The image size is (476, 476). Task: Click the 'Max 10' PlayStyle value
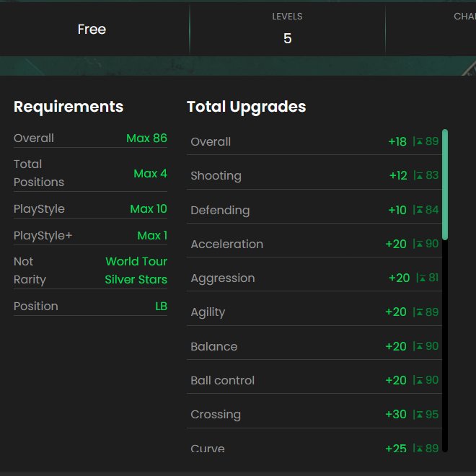[149, 209]
